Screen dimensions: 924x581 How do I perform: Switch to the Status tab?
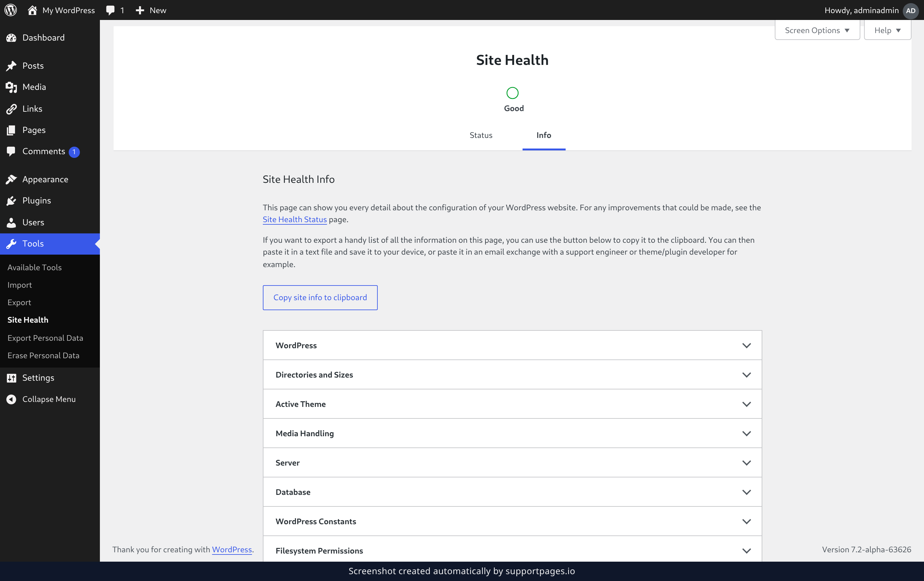(481, 135)
